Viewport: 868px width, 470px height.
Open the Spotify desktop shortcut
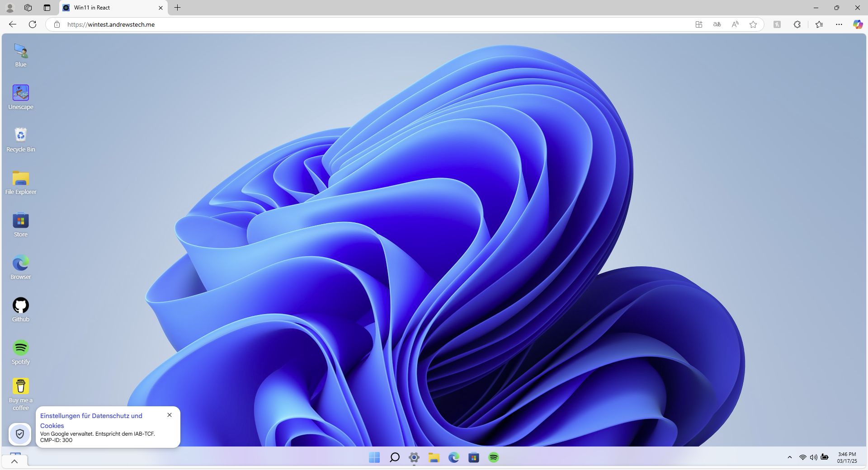click(x=21, y=352)
